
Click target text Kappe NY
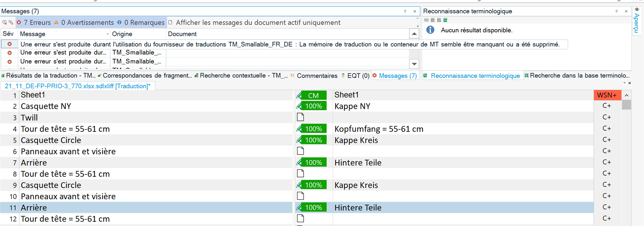352,106
